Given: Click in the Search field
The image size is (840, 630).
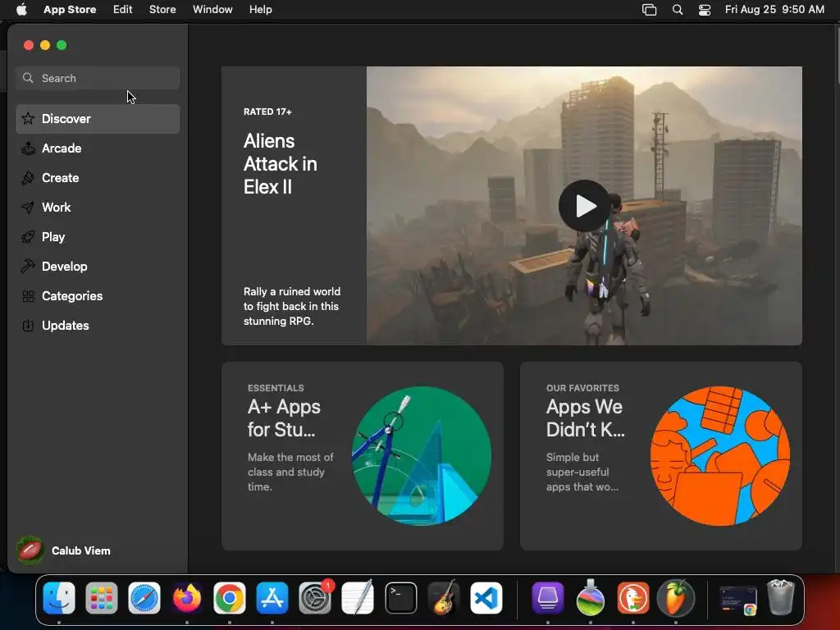Looking at the screenshot, I should pyautogui.click(x=98, y=78).
